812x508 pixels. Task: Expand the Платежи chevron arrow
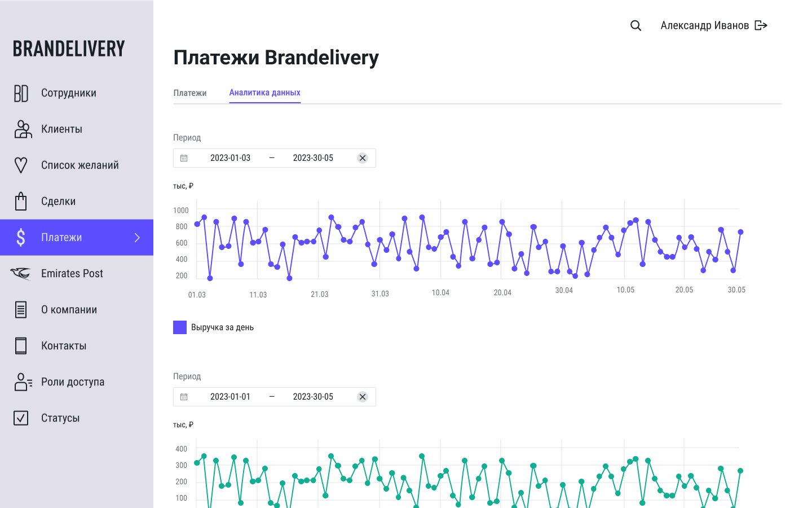coord(137,238)
